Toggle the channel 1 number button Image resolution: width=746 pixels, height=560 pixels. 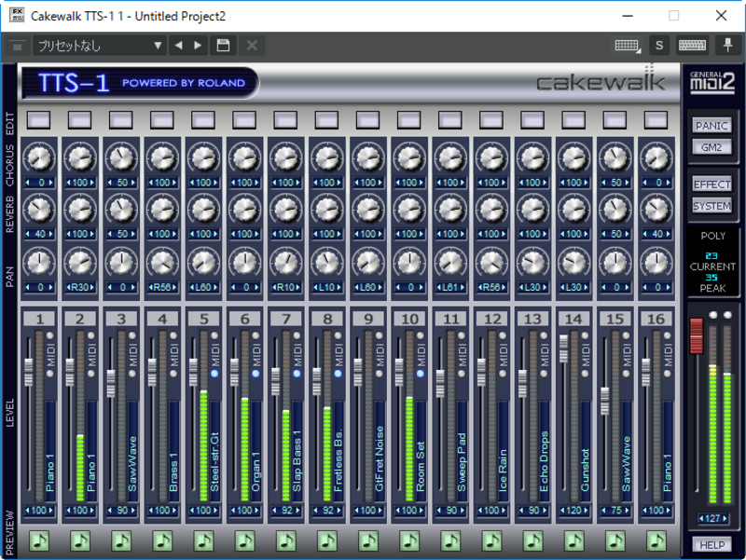point(39,319)
